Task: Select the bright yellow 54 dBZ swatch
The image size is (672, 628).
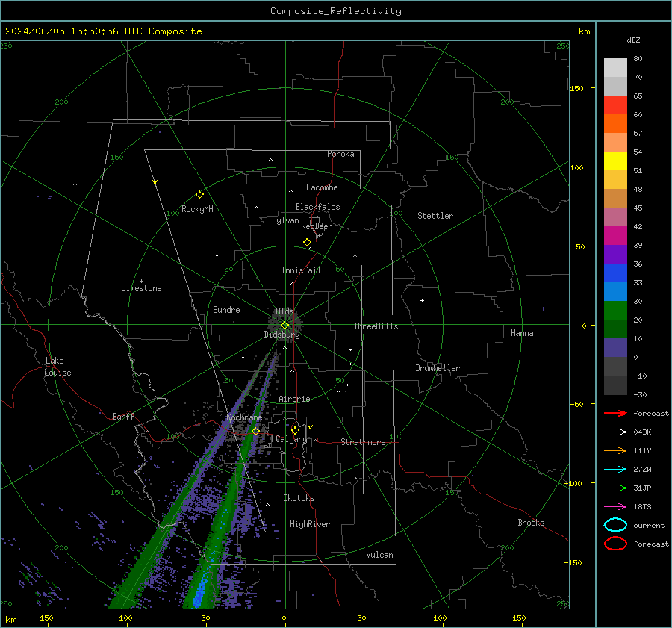Action: point(615,161)
